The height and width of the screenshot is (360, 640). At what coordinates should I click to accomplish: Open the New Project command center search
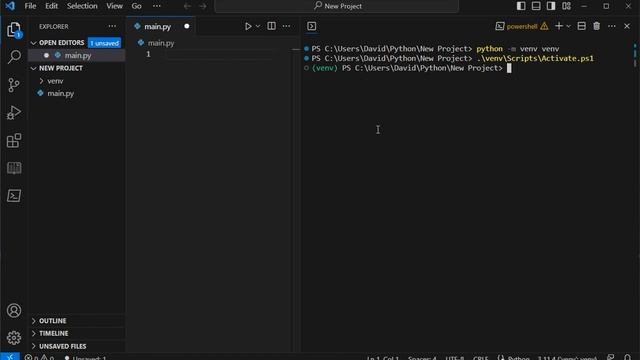click(x=337, y=6)
